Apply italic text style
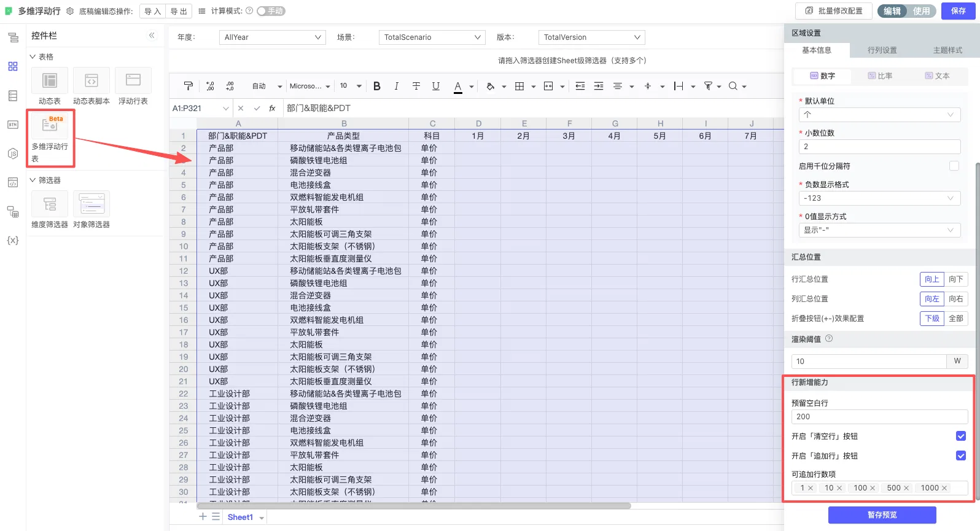Viewport: 980px width, 531px height. (x=396, y=86)
